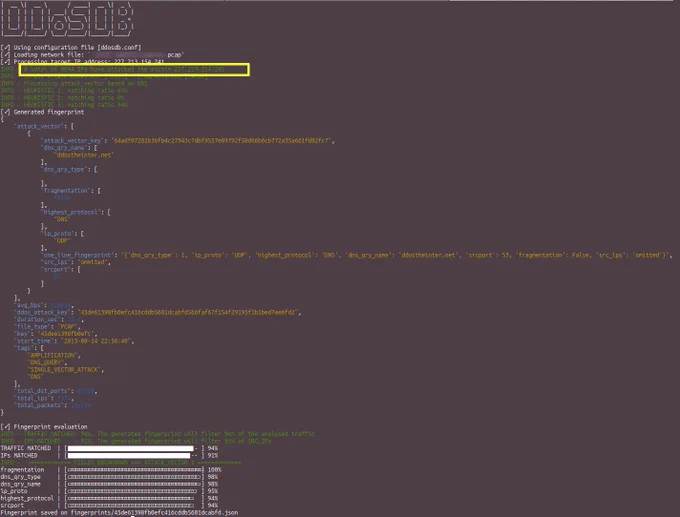Click the 'Generated fingerprint' heading line
The image size is (680, 517).
(x=42, y=112)
